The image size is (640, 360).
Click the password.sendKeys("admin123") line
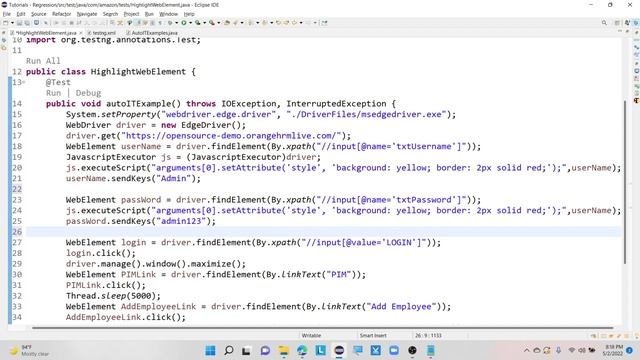click(x=141, y=221)
